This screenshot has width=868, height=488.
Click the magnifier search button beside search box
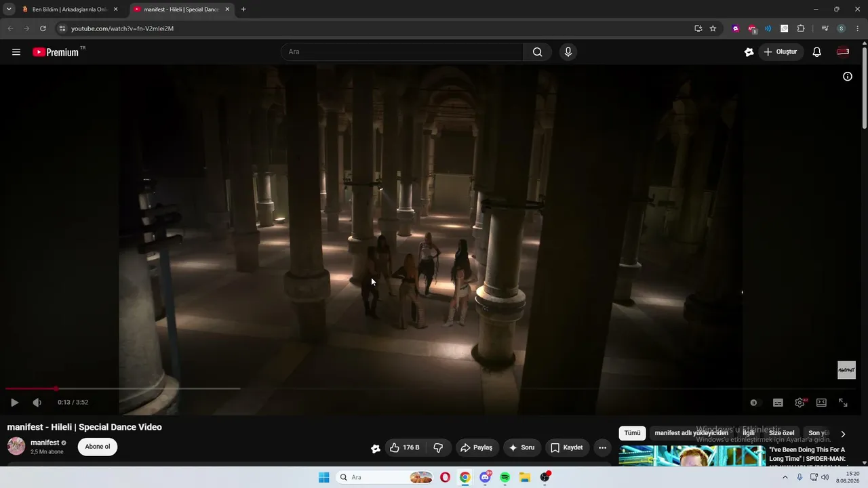538,52
